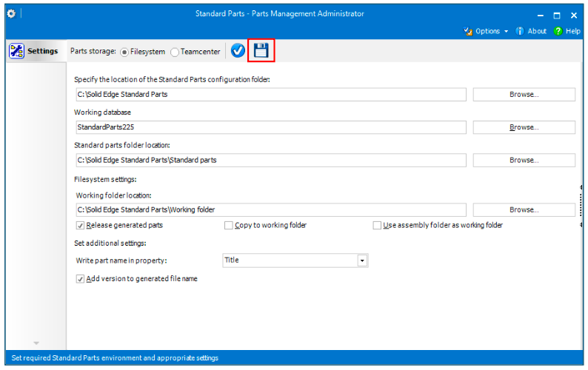
Task: Click the 'Set required Standard Parts environment' status text
Action: point(115,358)
